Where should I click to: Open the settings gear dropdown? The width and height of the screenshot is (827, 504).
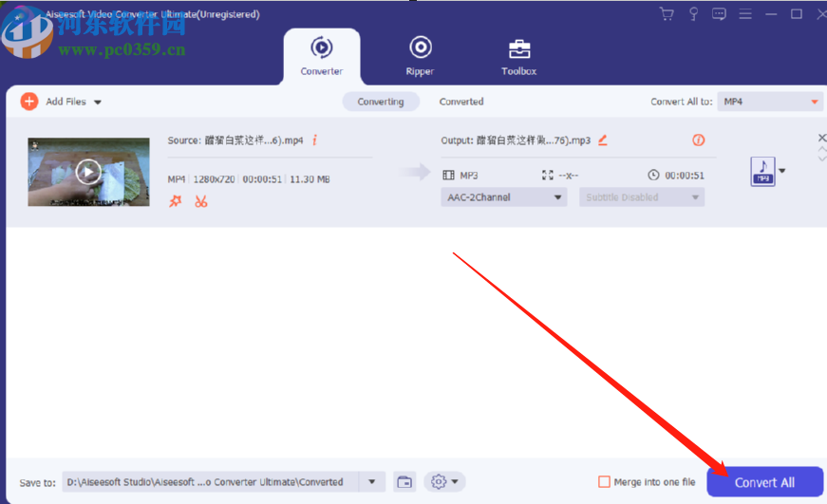[444, 482]
